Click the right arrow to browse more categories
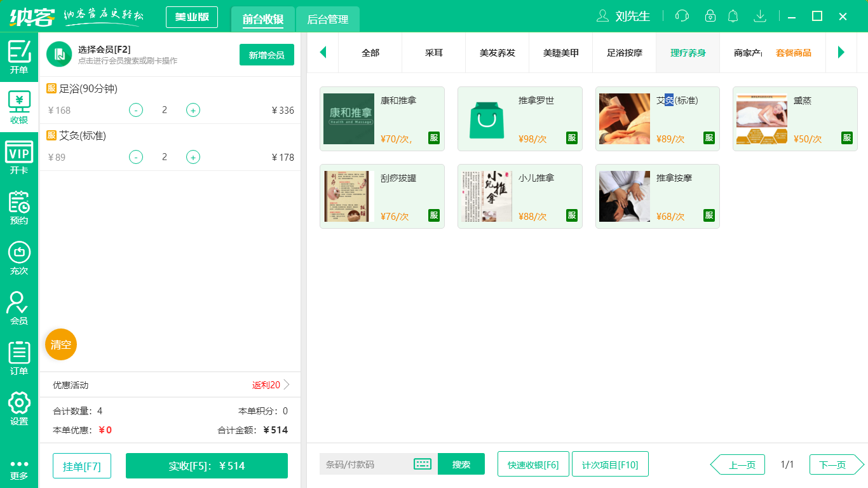 (x=841, y=53)
